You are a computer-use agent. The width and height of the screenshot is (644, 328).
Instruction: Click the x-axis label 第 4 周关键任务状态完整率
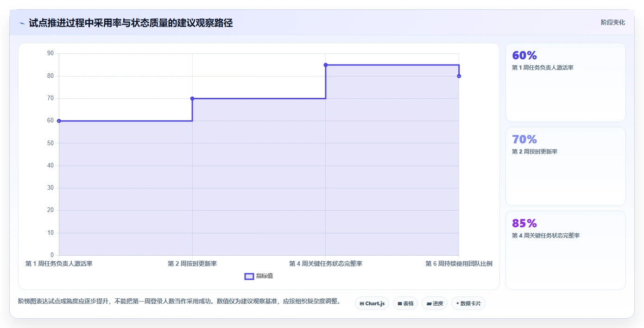[x=326, y=264]
